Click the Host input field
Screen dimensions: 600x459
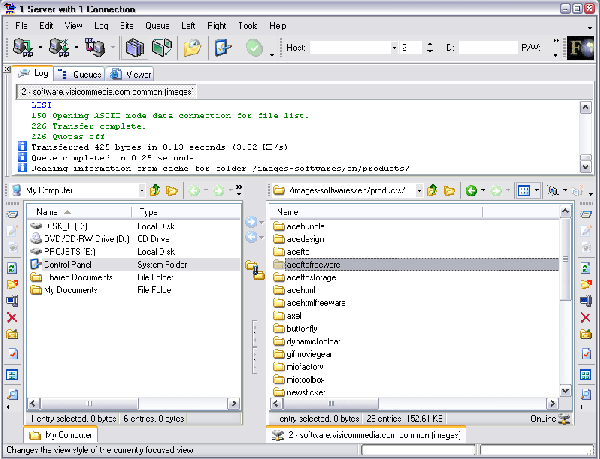352,47
